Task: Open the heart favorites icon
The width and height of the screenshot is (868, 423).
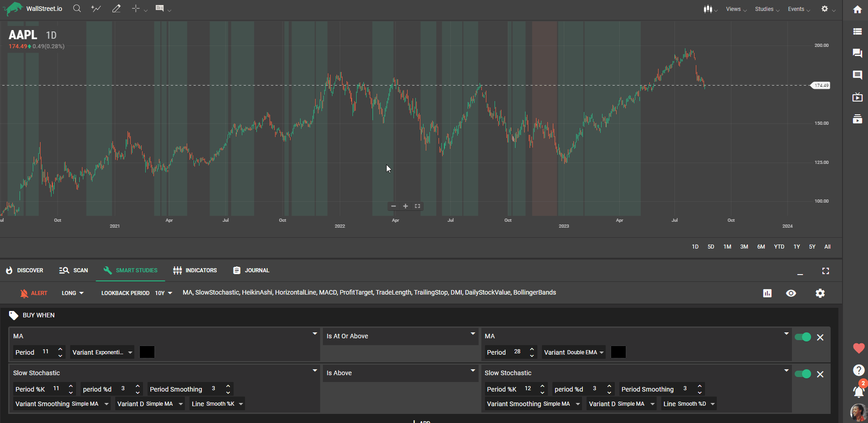Action: [x=858, y=348]
